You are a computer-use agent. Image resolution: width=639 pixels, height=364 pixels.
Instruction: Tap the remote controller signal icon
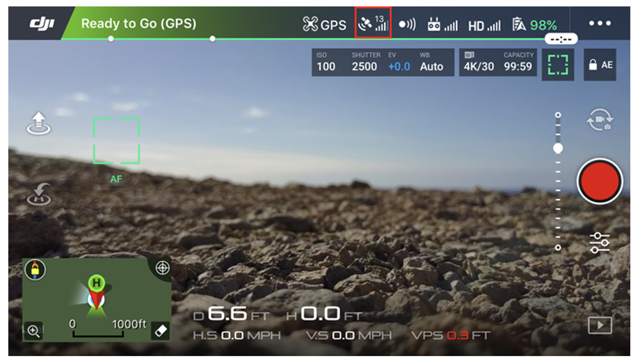(x=442, y=25)
